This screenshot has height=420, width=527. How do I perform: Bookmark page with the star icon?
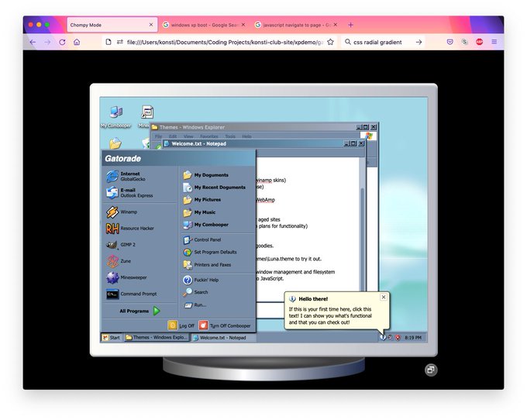coord(330,42)
